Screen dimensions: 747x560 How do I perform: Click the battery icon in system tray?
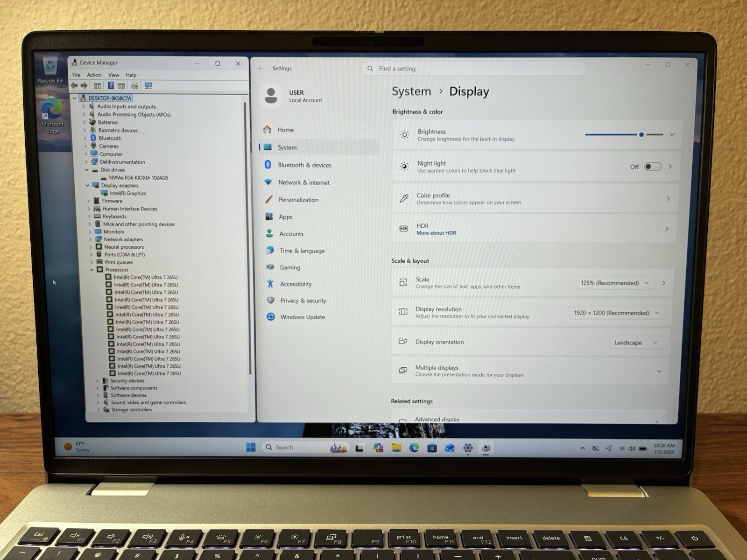coord(643,448)
